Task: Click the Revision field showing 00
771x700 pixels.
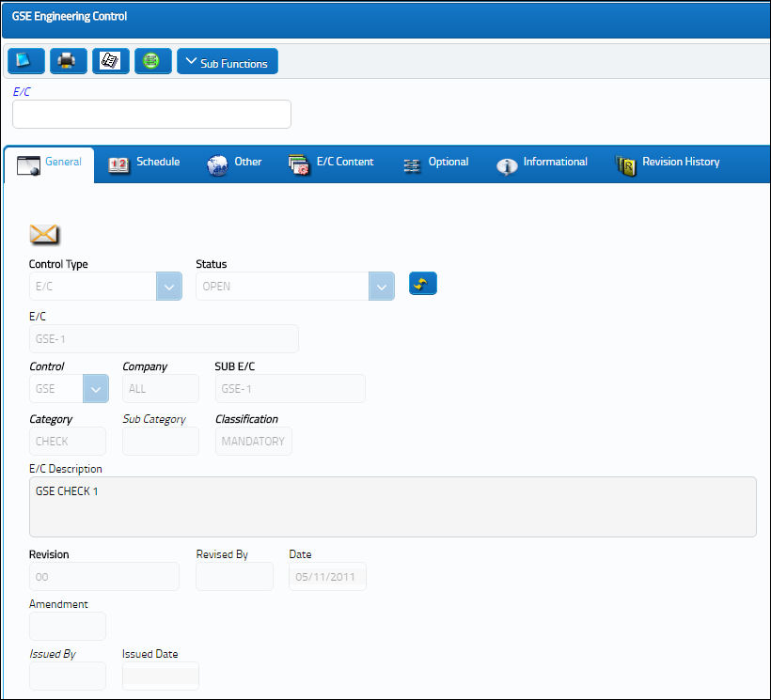Action: tap(103, 577)
